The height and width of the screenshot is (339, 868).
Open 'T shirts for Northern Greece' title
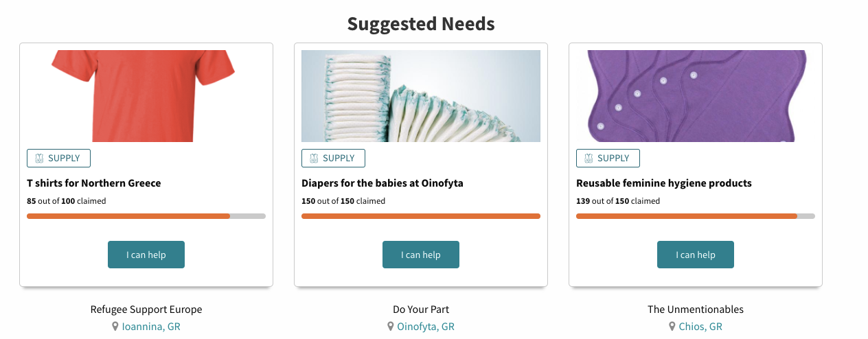(94, 183)
